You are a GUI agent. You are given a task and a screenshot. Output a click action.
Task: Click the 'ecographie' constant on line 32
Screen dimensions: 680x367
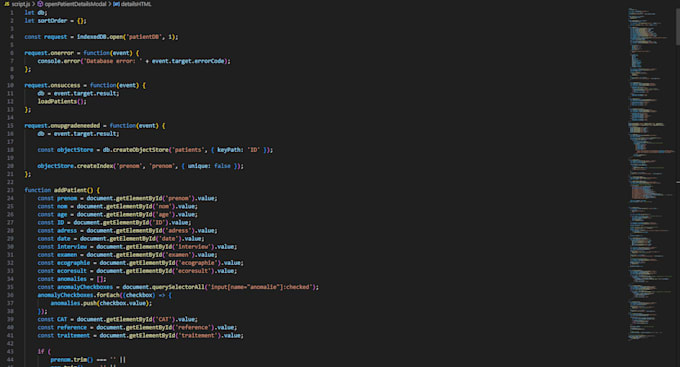coord(73,263)
